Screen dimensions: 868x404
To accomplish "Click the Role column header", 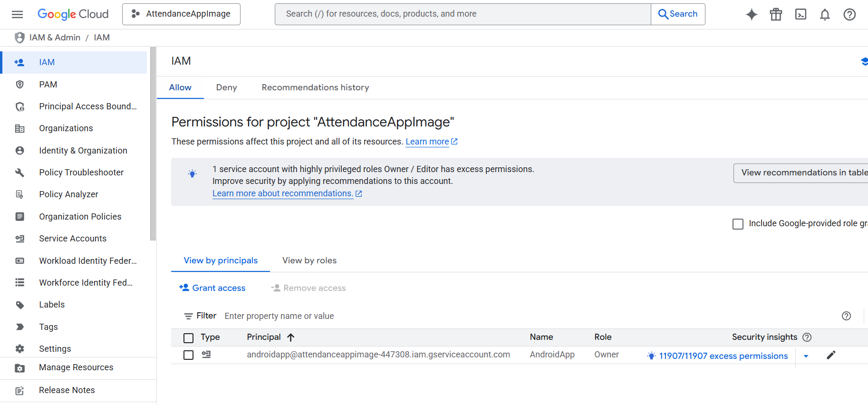I will coord(603,337).
